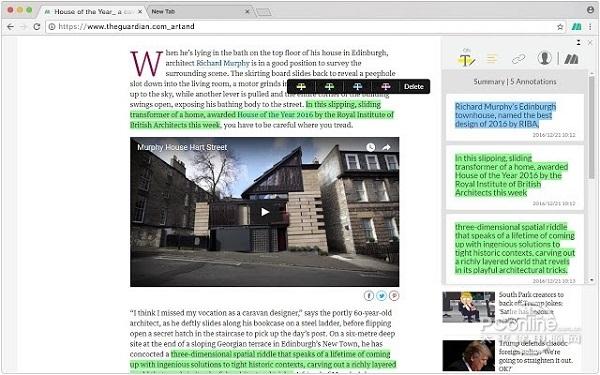
Task: Toggle the highlighter T tool on/off
Action: click(466, 60)
